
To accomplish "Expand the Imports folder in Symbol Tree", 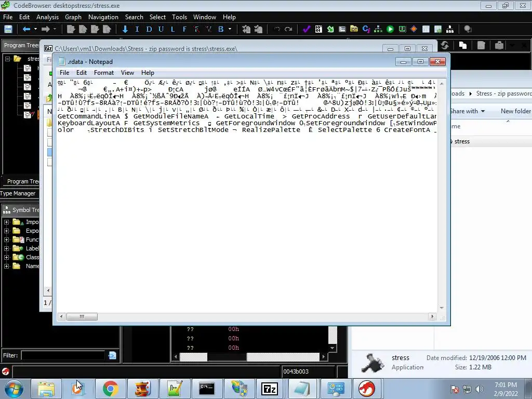I will (x=6, y=222).
